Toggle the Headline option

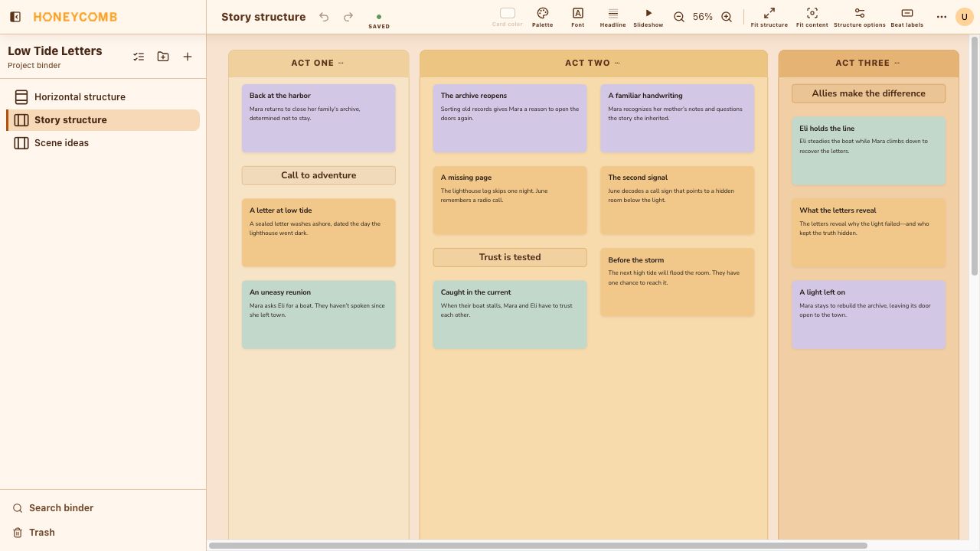(x=612, y=17)
